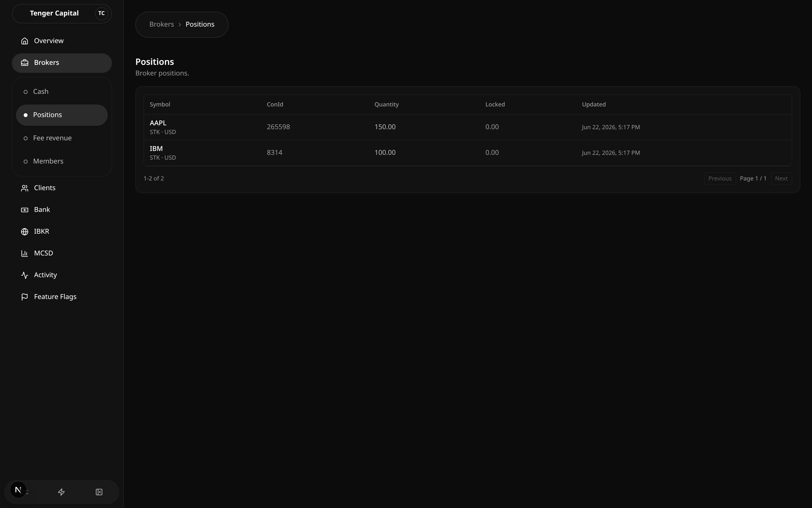Select the Cash submenu item
This screenshot has height=508, width=812.
pyautogui.click(x=62, y=92)
